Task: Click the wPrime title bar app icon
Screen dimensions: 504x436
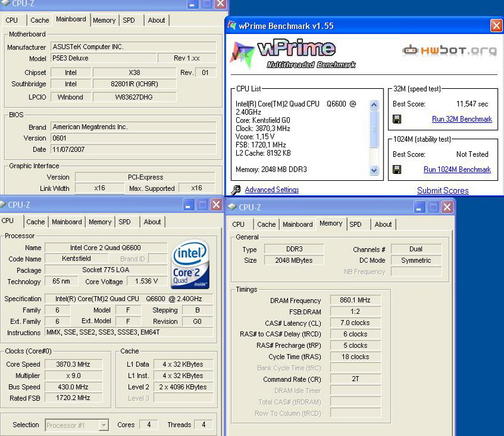Action: (232, 25)
